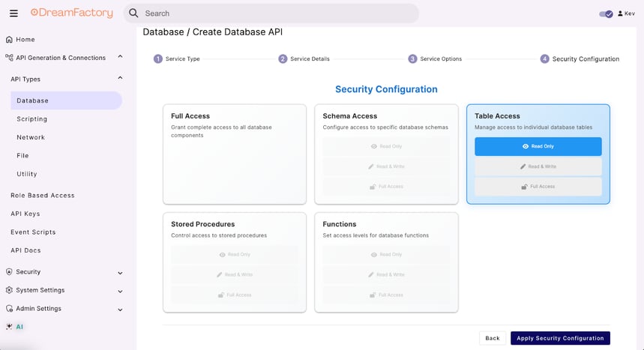Viewport: 644px width, 350px height.
Task: Select Read Only under Table Access
Action: tap(538, 146)
